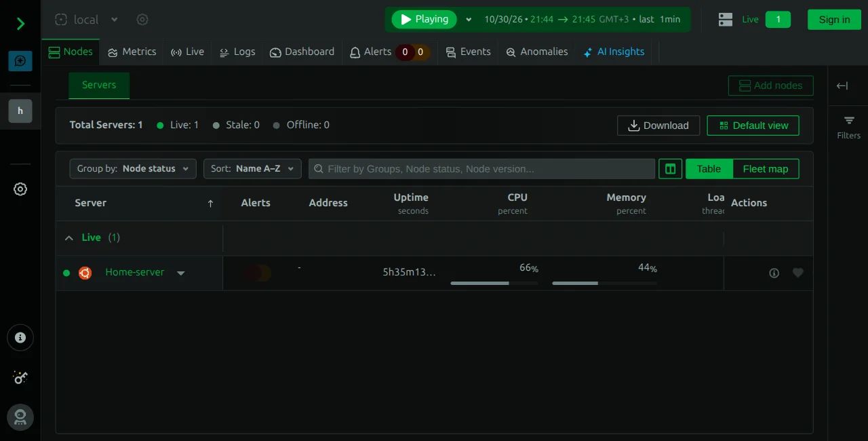868x441 pixels.
Task: Open the Filters panel
Action: [849, 128]
